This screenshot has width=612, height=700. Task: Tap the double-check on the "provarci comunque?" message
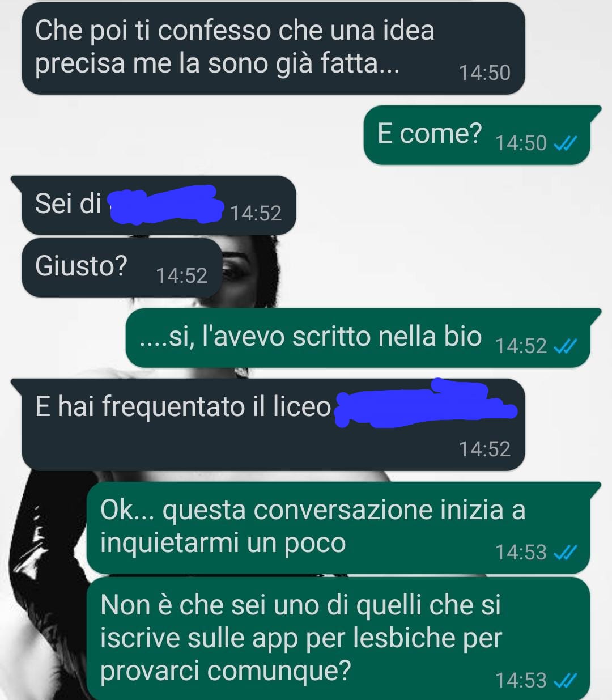click(564, 680)
